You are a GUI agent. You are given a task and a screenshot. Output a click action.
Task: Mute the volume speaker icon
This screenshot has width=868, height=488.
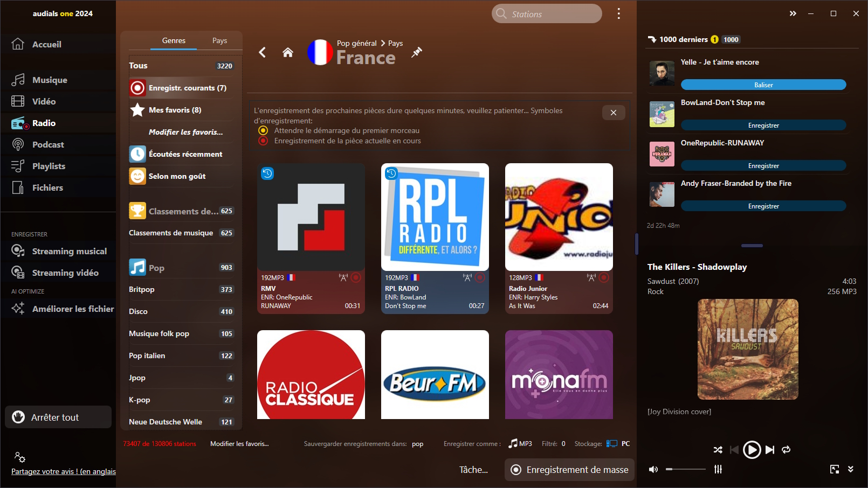click(x=653, y=469)
